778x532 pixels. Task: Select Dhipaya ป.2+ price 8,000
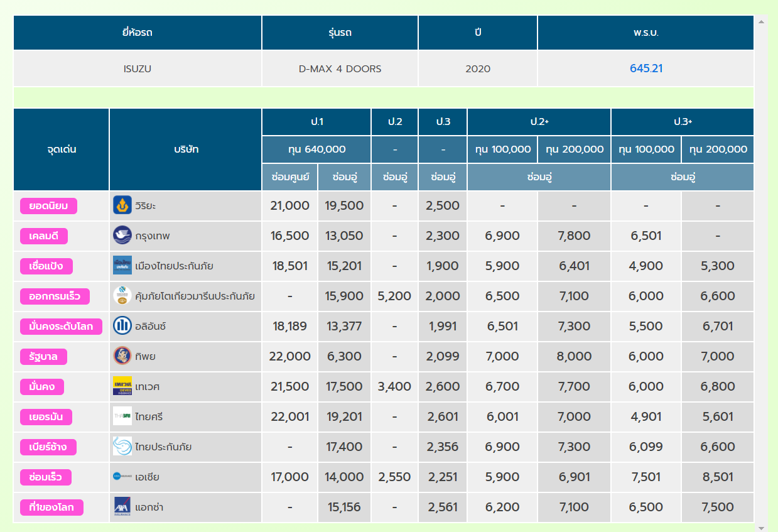coord(575,356)
